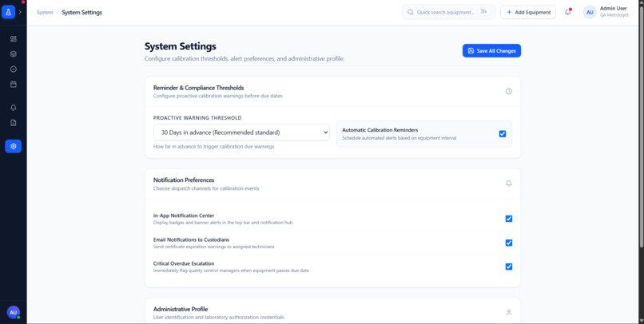Toggle Critical Overdue Escalation checkbox
The height and width of the screenshot is (324, 644).
509,267
